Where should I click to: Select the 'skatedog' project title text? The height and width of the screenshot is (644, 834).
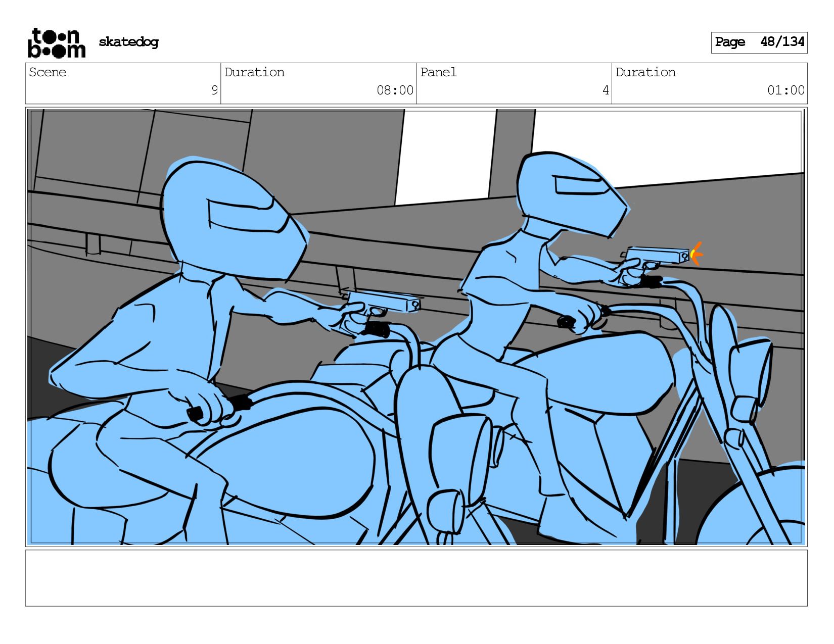128,42
